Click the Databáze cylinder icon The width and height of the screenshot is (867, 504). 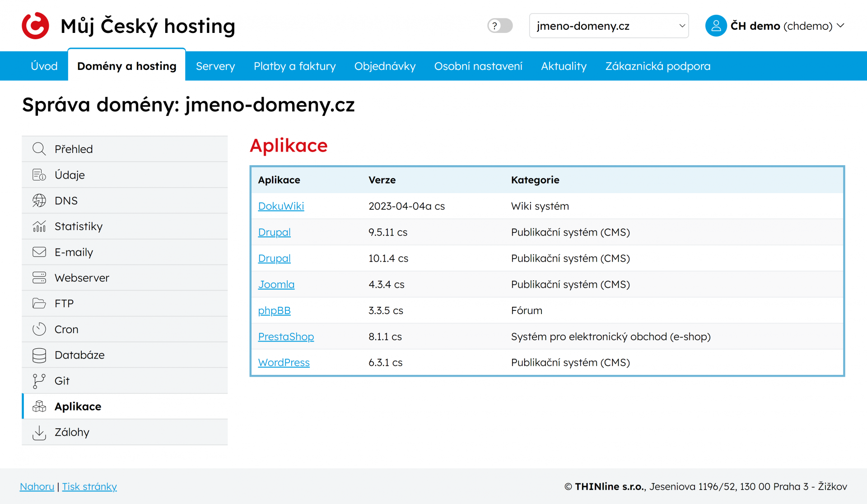click(x=39, y=355)
